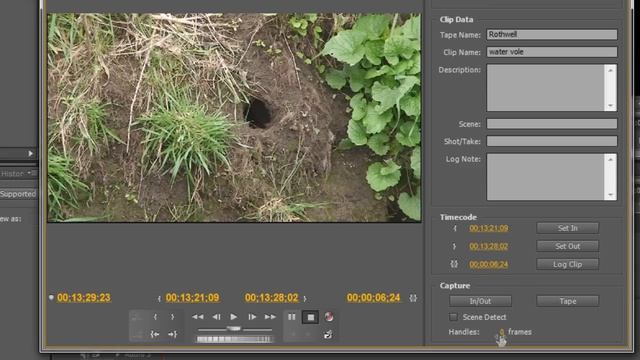Click inside the Description text box
This screenshot has height=360, width=640.
point(545,88)
